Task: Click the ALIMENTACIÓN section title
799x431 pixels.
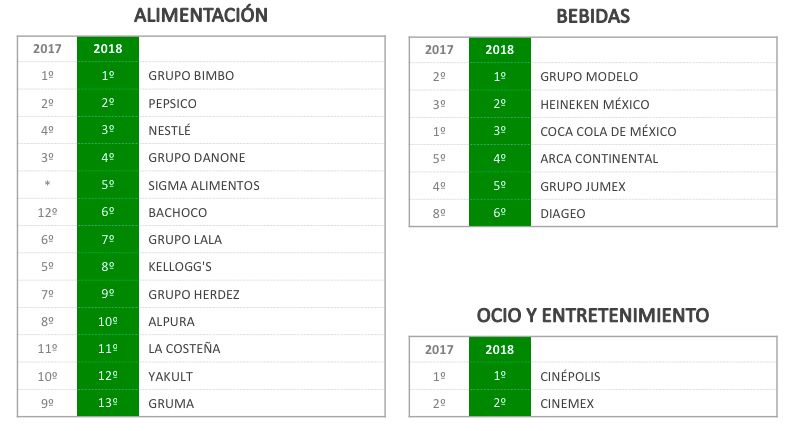Action: coord(201,15)
